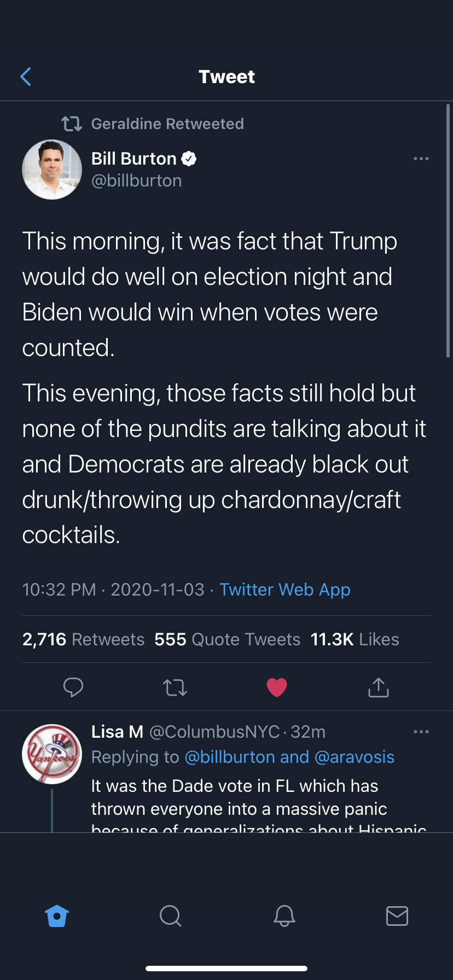Unlike the tweet by tapping the red heart
Image resolution: width=453 pixels, height=980 pixels.
coord(277,687)
